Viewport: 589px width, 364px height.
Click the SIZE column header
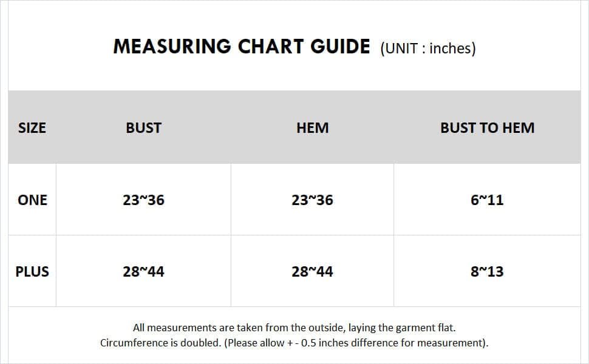(x=32, y=128)
